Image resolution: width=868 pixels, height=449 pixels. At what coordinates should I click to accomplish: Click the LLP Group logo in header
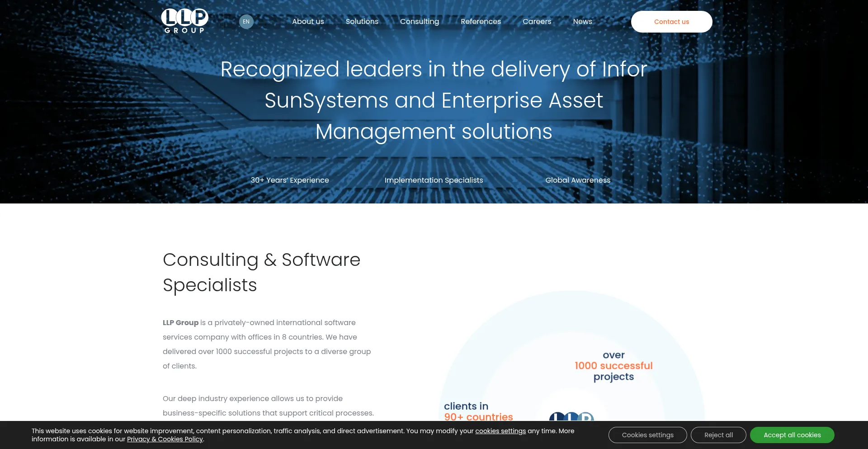click(184, 21)
